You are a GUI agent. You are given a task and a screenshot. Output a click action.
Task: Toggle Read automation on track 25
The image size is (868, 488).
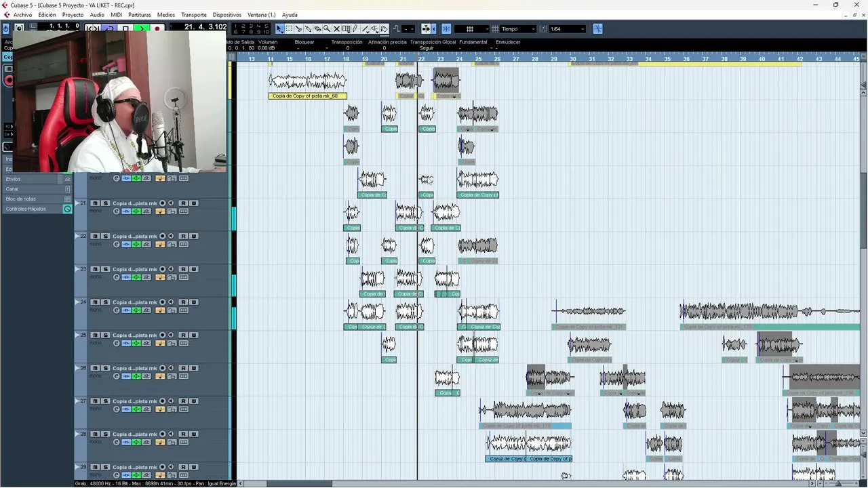coord(183,335)
